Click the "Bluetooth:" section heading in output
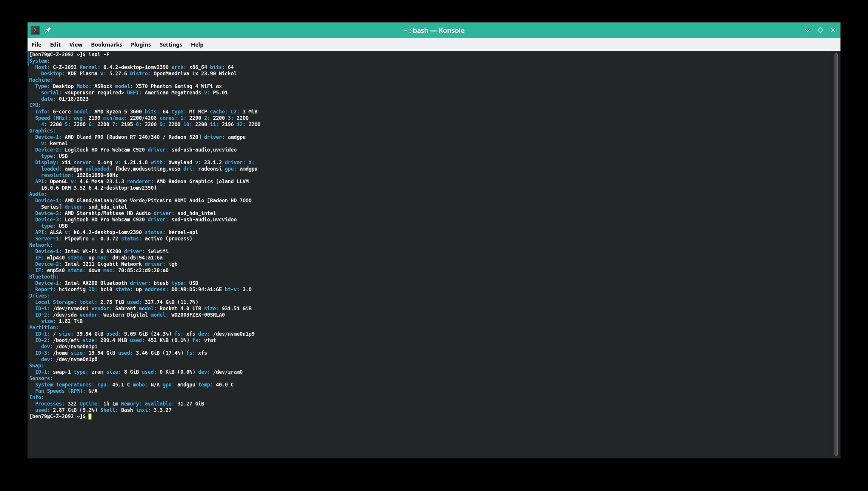868x491 pixels. click(44, 277)
